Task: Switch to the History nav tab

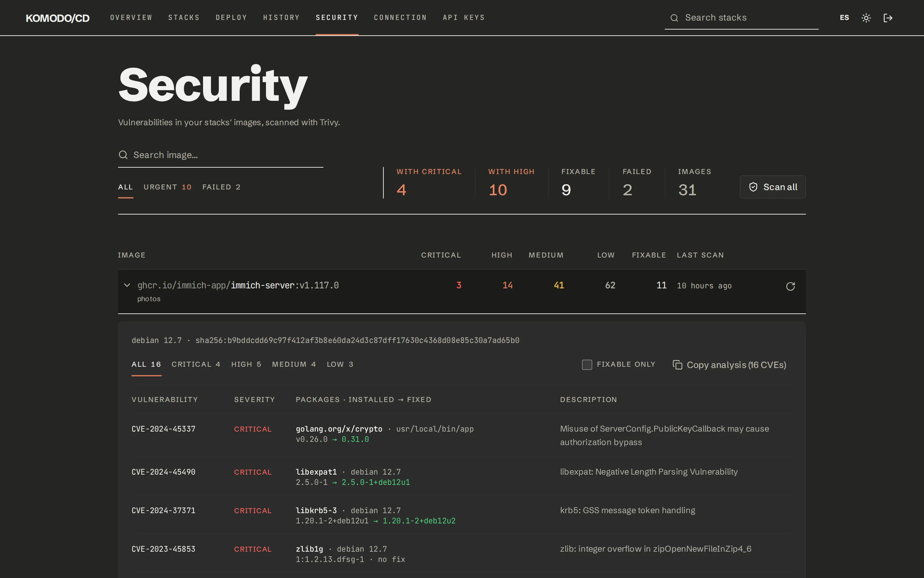Action: tap(281, 18)
